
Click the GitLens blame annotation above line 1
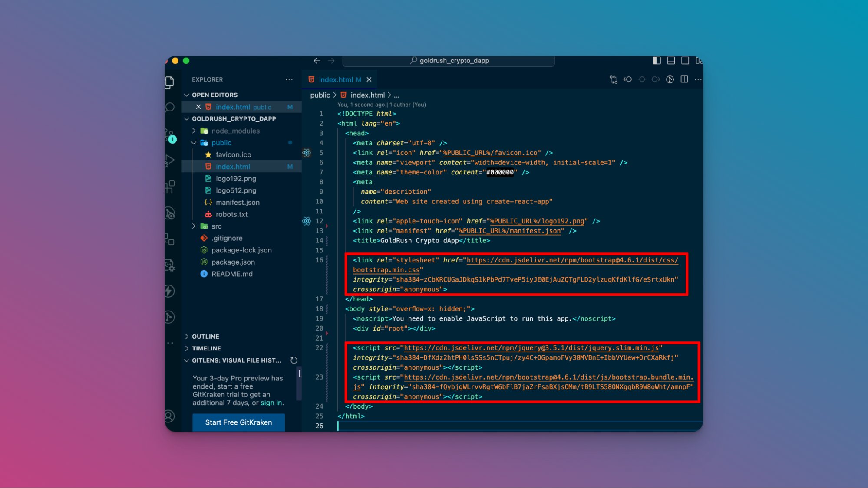point(381,105)
